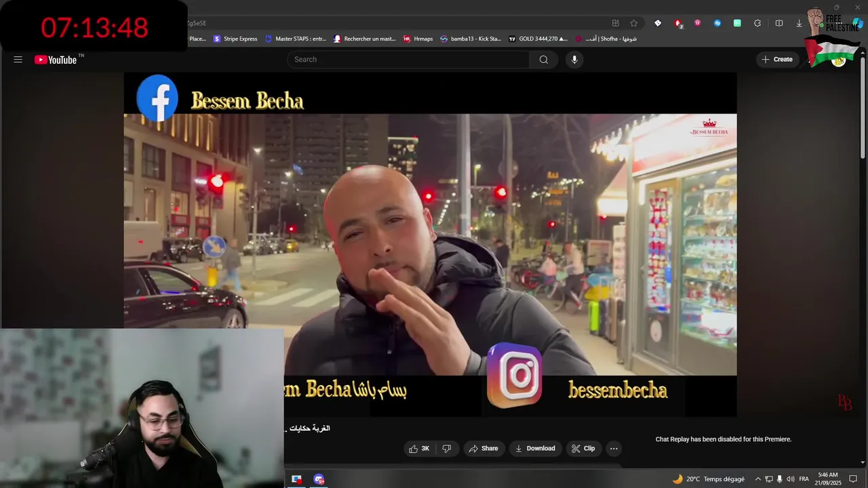Dislike the video with the thumbs-down button
868x488 pixels.
coord(446,449)
